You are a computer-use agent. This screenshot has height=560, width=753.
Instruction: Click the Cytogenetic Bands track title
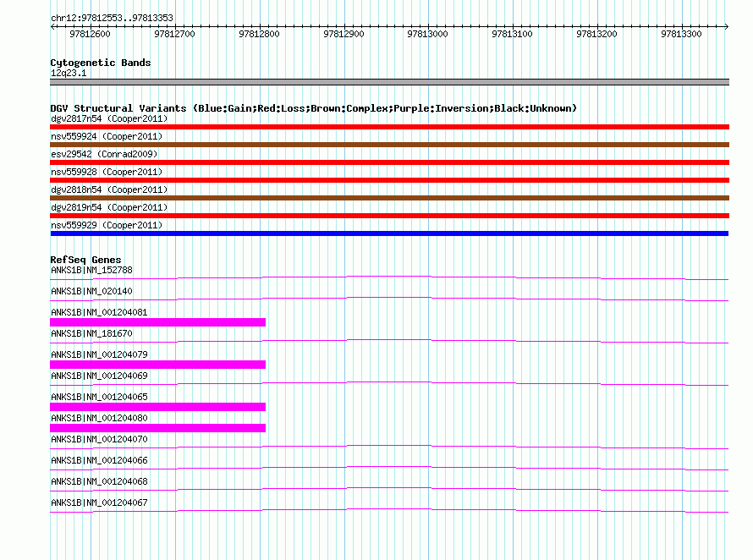(x=101, y=63)
